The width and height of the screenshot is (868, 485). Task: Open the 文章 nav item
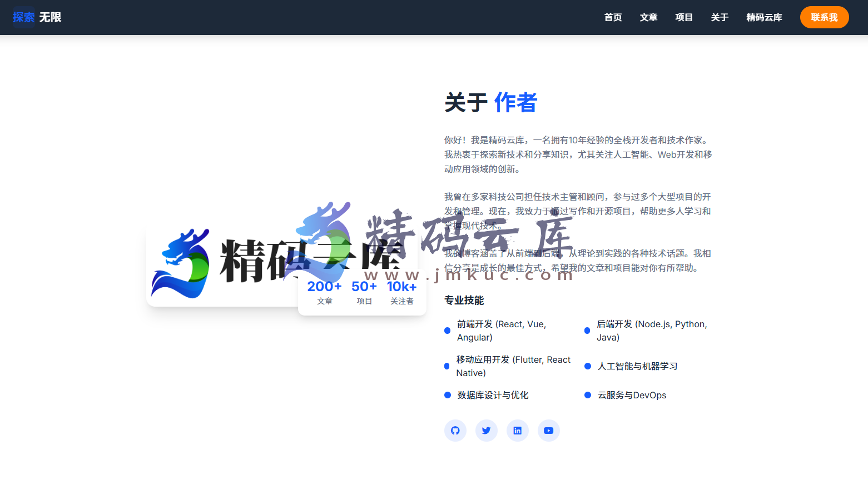coord(648,17)
